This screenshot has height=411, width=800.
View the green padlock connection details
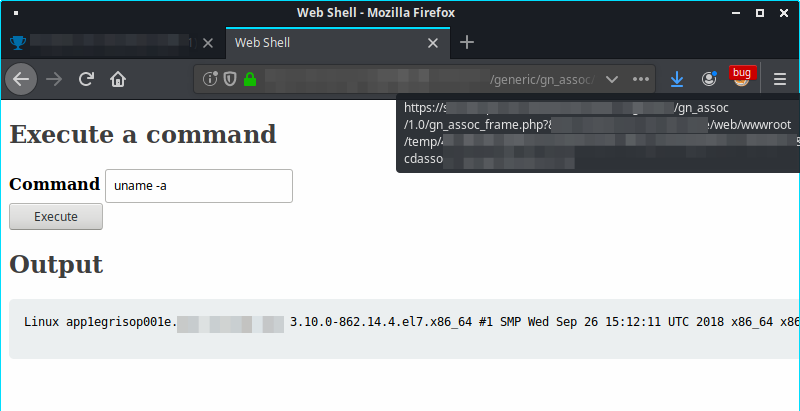click(x=249, y=79)
